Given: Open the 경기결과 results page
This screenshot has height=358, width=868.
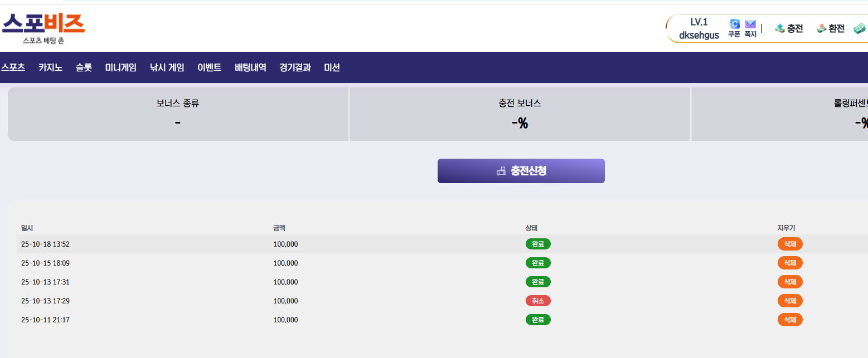Looking at the screenshot, I should (295, 67).
